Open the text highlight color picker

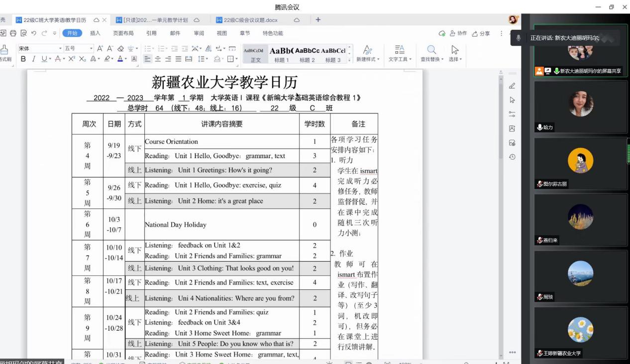coord(108,59)
